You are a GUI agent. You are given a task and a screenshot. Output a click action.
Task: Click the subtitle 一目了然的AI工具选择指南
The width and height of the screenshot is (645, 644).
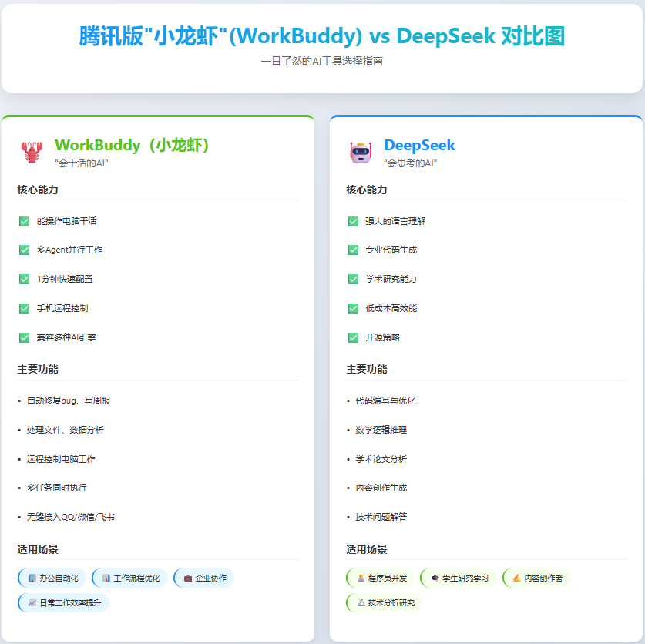(x=322, y=62)
